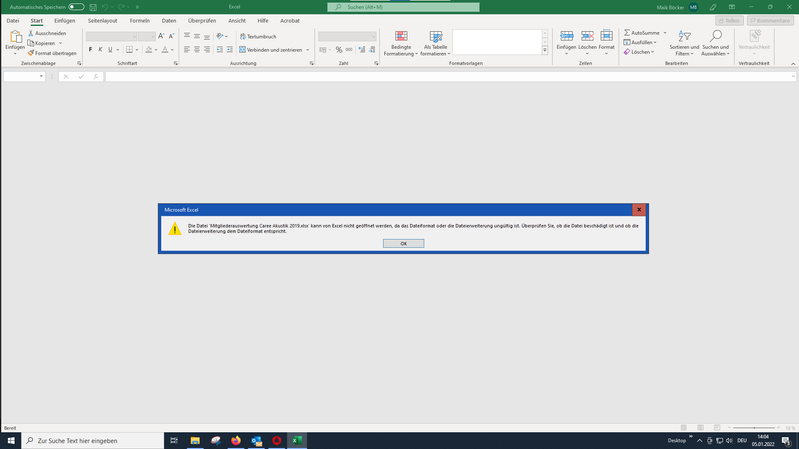Click OK in the Microsoft Excel error dialog
Screen dimensions: 799x449
click(403, 244)
